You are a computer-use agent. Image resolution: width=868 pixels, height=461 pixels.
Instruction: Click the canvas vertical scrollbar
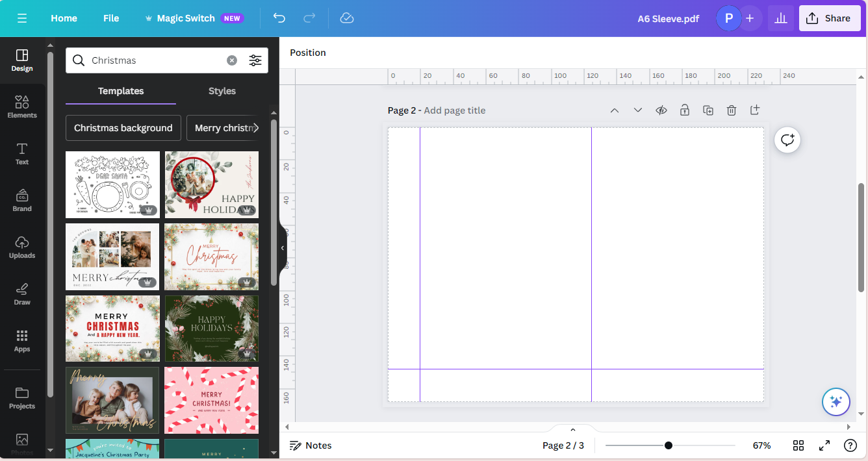coord(862,237)
